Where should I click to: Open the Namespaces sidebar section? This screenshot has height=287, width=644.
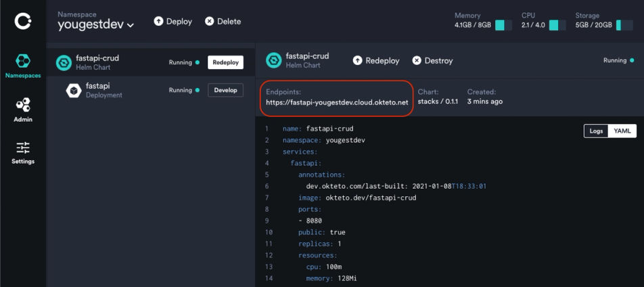23,66
